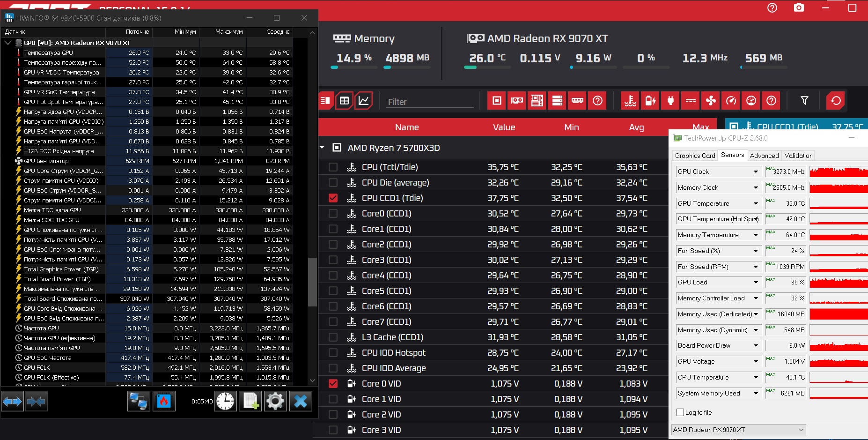Click the flame chip icon in HWiNFO
Image resolution: width=868 pixels, height=440 pixels.
[x=164, y=401]
